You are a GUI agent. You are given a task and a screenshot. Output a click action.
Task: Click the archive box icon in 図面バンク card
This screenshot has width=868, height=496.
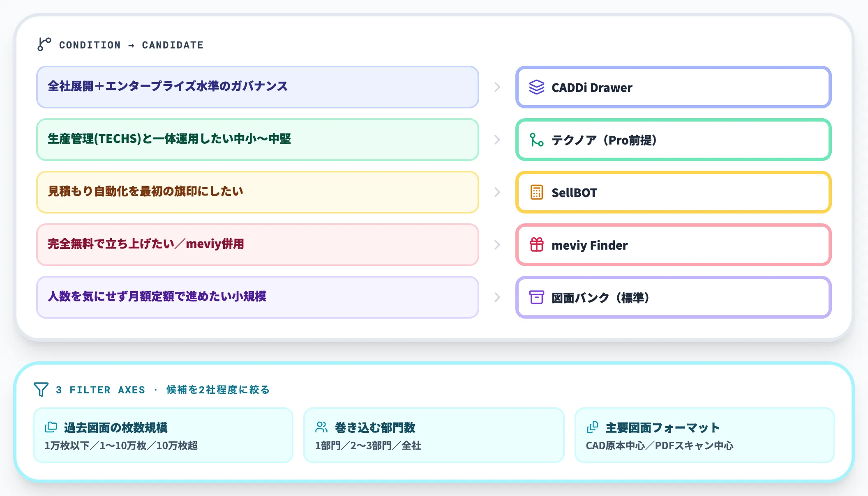(x=537, y=297)
